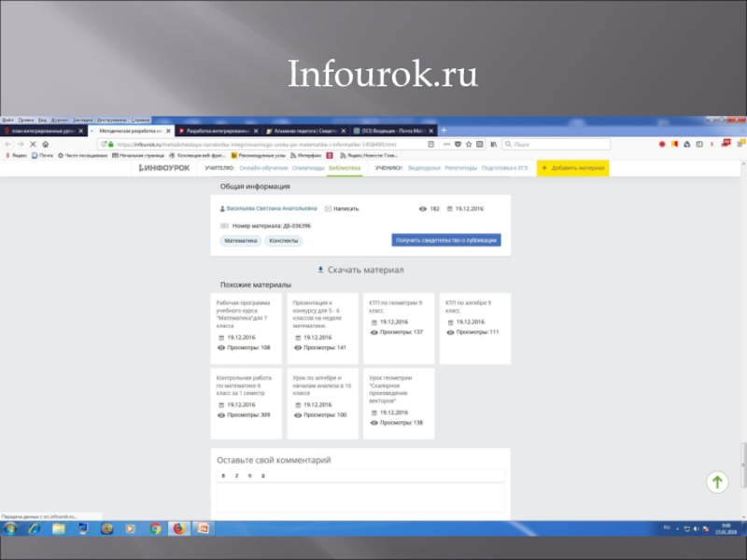The height and width of the screenshot is (560, 747).
Task: Open the 'Справка' menu
Action: [141, 120]
